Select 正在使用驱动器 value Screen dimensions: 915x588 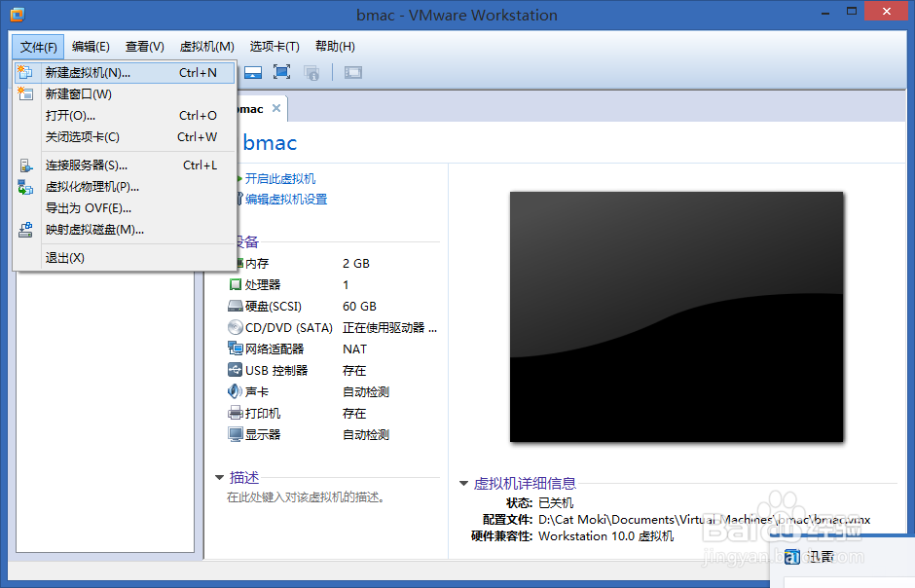(389, 328)
